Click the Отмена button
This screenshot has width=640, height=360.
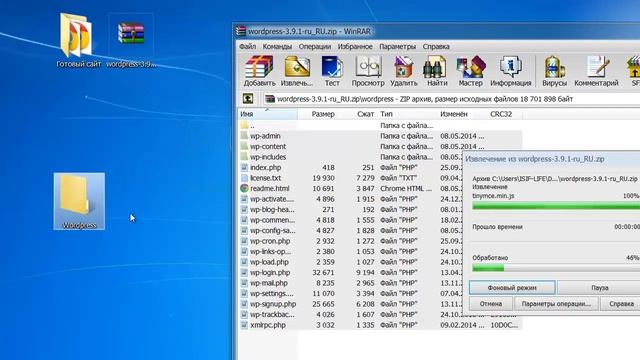(491, 304)
